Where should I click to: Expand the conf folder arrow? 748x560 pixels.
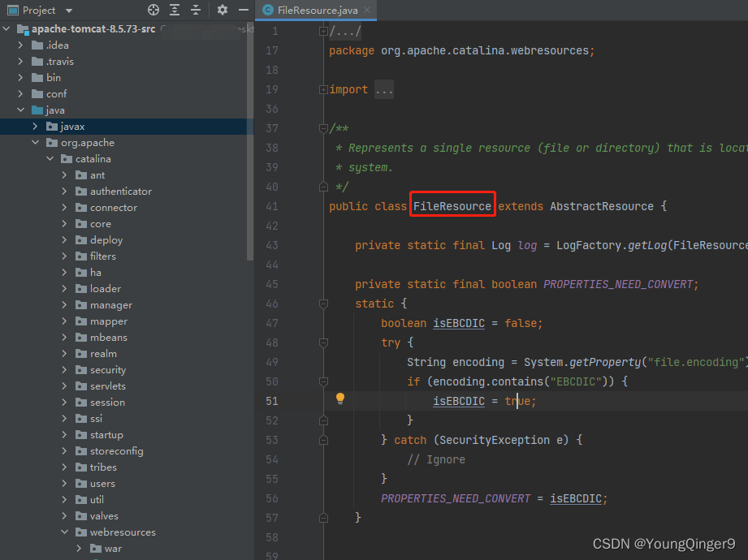click(x=20, y=94)
